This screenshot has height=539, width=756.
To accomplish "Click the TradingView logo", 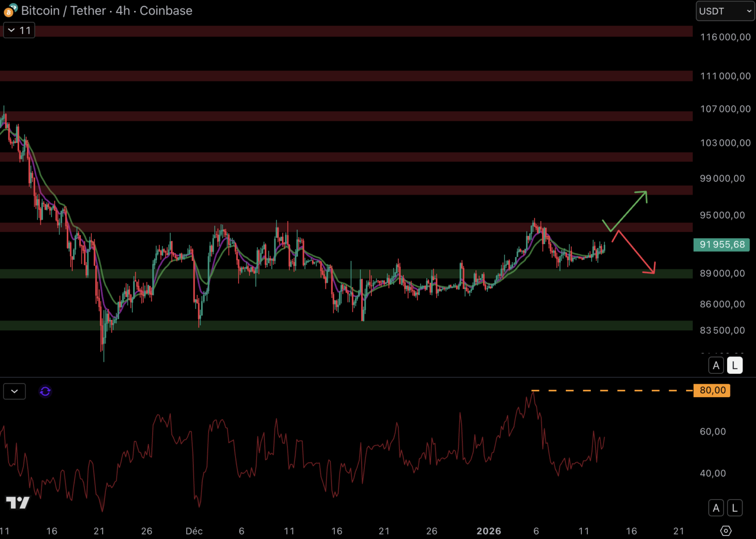I will point(18,503).
